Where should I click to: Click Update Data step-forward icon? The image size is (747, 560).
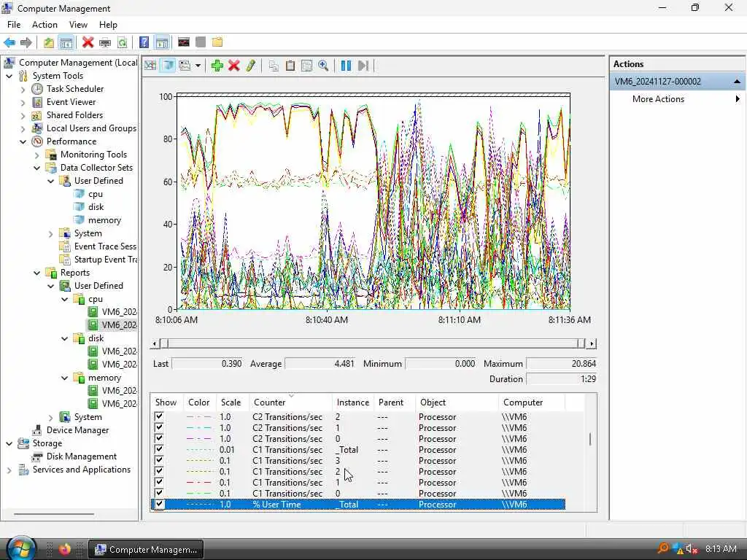[363, 65]
